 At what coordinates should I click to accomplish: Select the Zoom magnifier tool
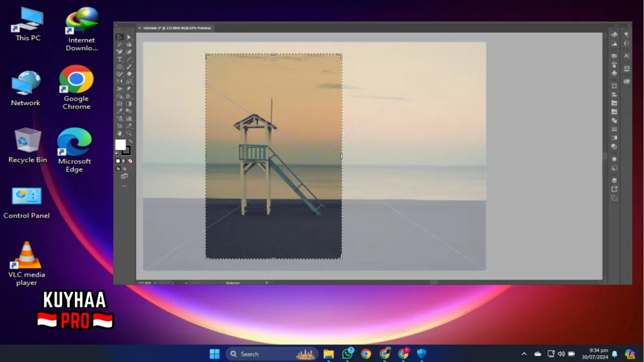click(129, 133)
